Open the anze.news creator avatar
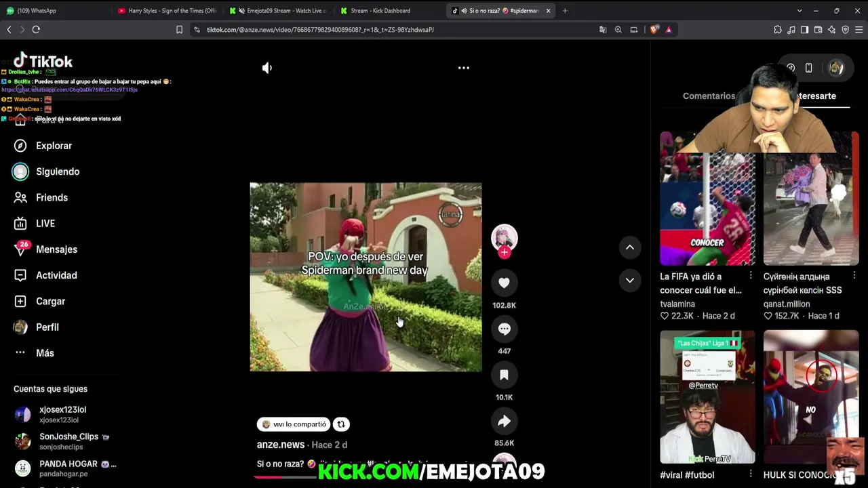Screen dimensions: 868x488 pyautogui.click(x=504, y=237)
